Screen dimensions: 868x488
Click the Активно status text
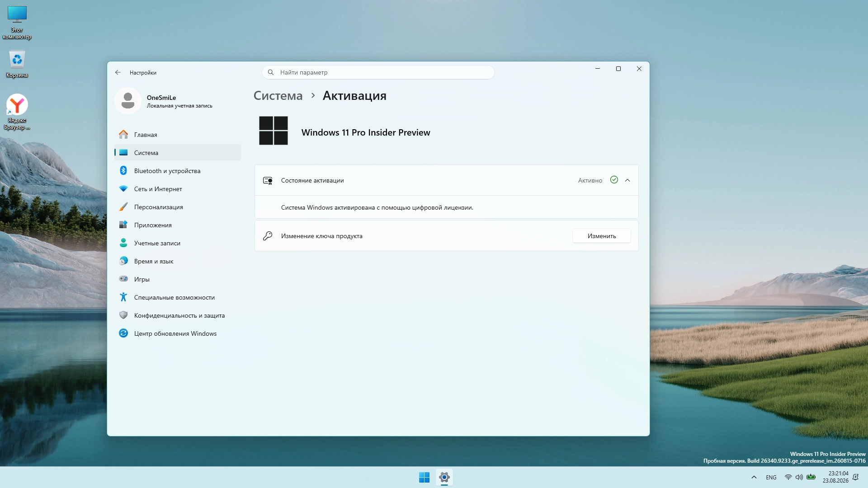590,180
